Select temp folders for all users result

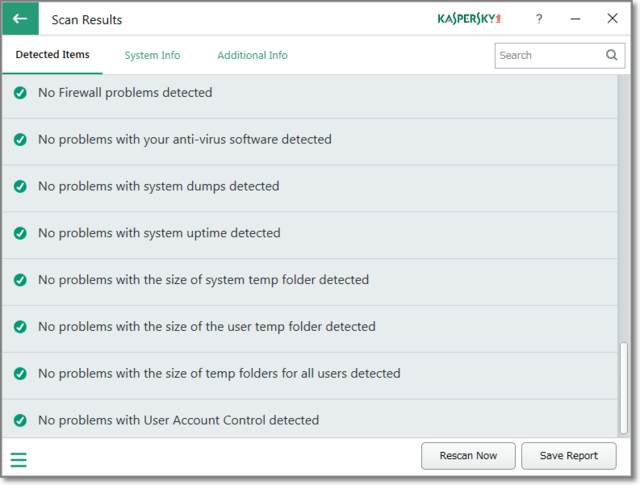219,373
